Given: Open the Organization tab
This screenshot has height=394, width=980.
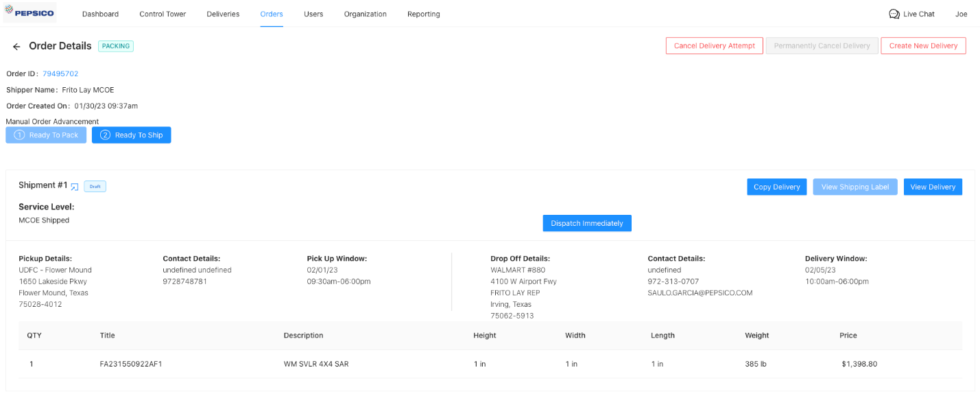Looking at the screenshot, I should (x=365, y=14).
